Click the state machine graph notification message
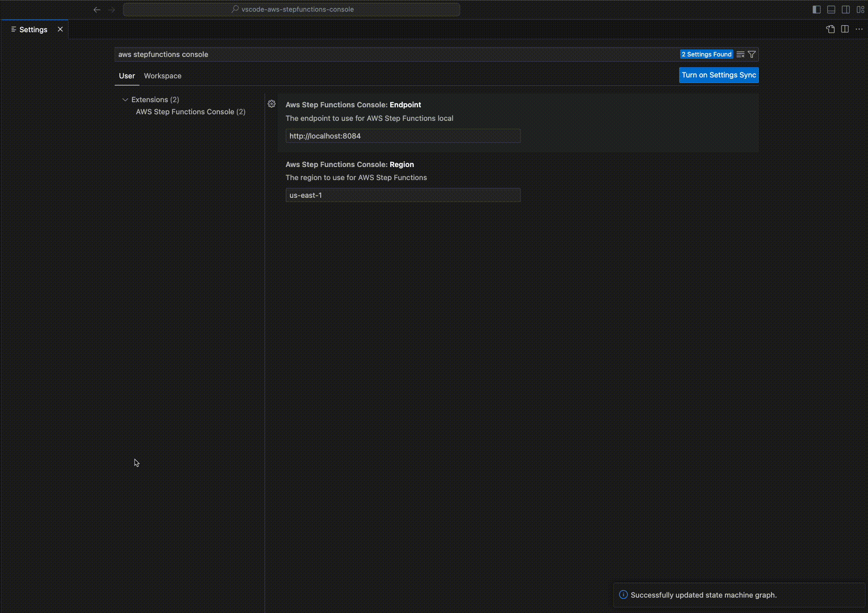The width and height of the screenshot is (868, 613). (703, 595)
